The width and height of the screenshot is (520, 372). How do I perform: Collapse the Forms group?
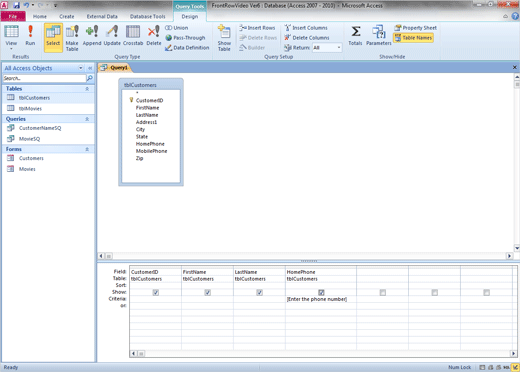click(x=87, y=149)
